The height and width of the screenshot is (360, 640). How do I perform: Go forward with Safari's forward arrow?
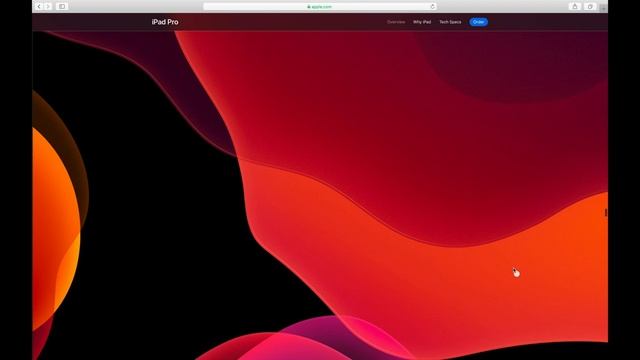(x=48, y=7)
